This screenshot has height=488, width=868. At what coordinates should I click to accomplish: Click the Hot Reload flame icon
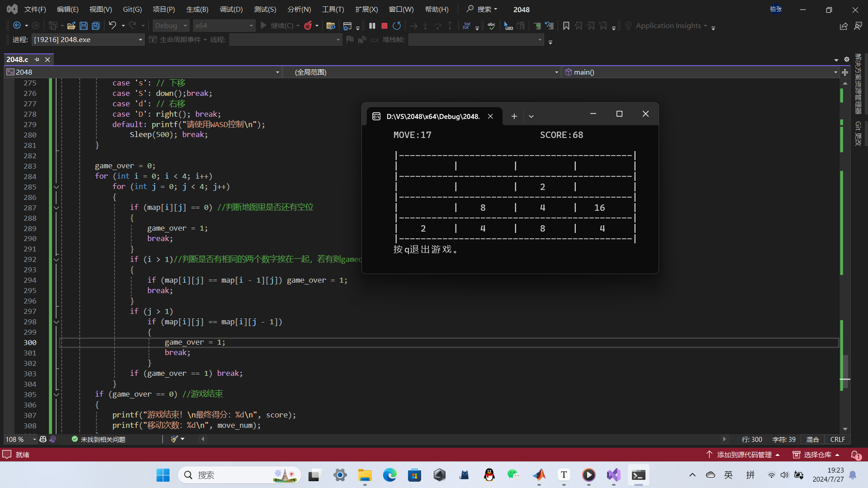pyautogui.click(x=308, y=26)
